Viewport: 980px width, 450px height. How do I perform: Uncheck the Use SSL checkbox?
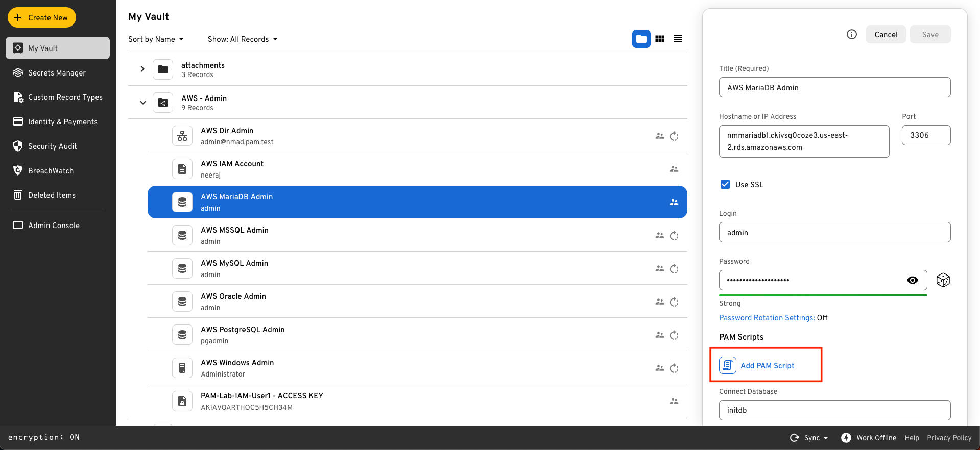[x=725, y=184]
